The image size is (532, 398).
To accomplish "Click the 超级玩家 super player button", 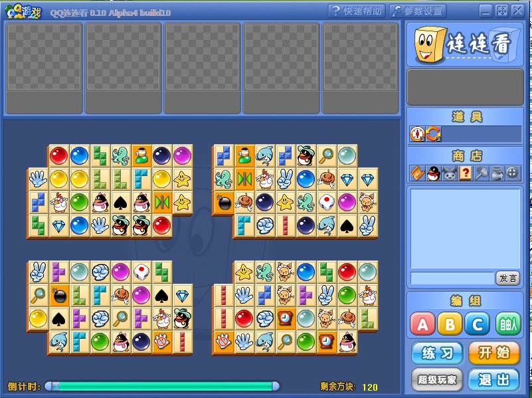I will pyautogui.click(x=437, y=379).
